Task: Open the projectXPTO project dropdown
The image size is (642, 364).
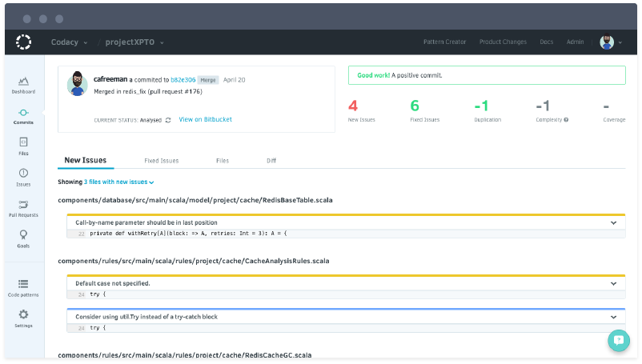Action: pyautogui.click(x=135, y=42)
